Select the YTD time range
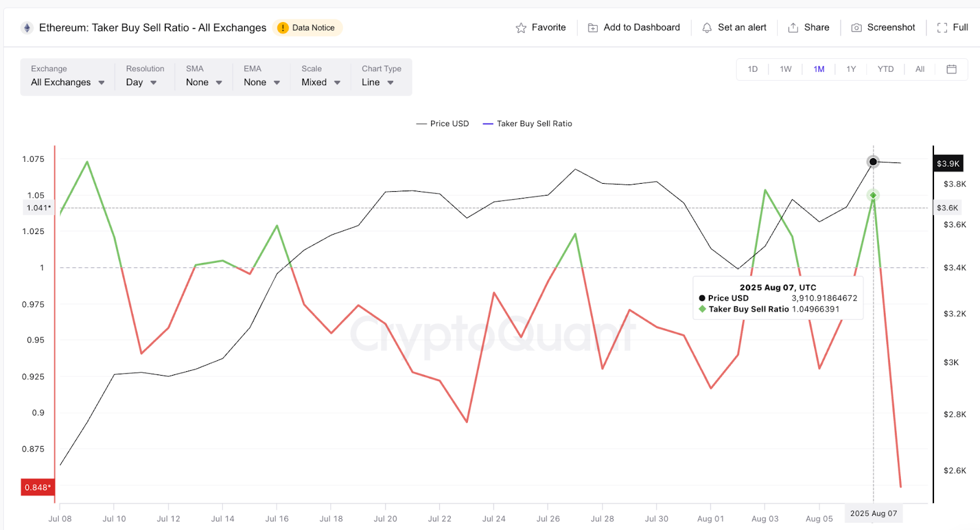The height and width of the screenshot is (530, 980). click(885, 69)
